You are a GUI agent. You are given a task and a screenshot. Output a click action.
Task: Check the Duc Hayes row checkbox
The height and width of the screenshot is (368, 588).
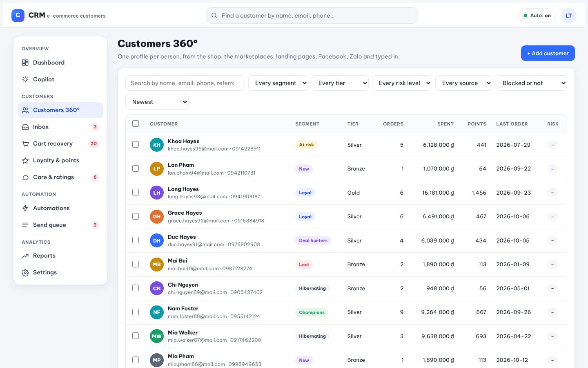point(136,240)
